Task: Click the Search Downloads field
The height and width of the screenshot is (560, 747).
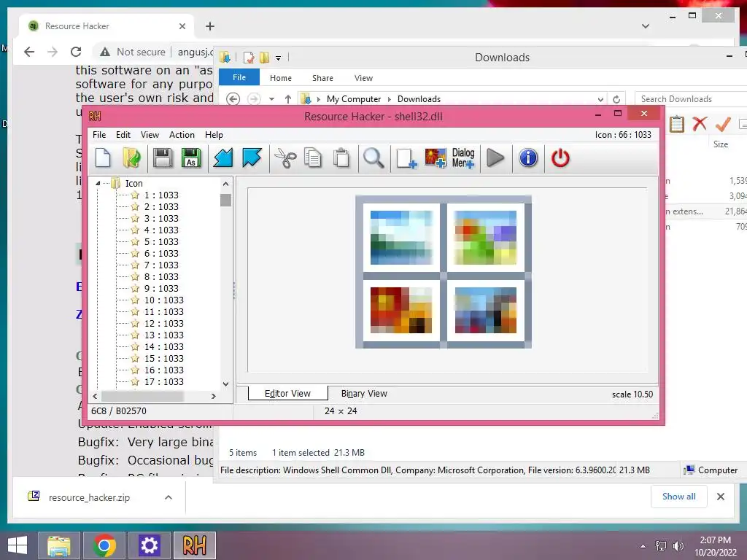Action: [x=691, y=99]
